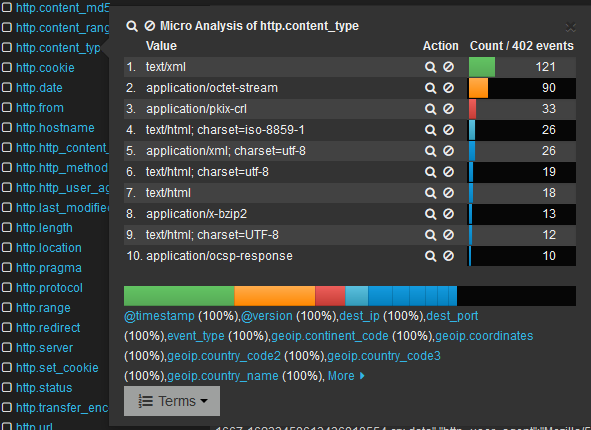Exclude text/html; charset=UTF-8 row 9 ban icon
Image resolution: width=591 pixels, height=430 pixels.
coord(449,235)
